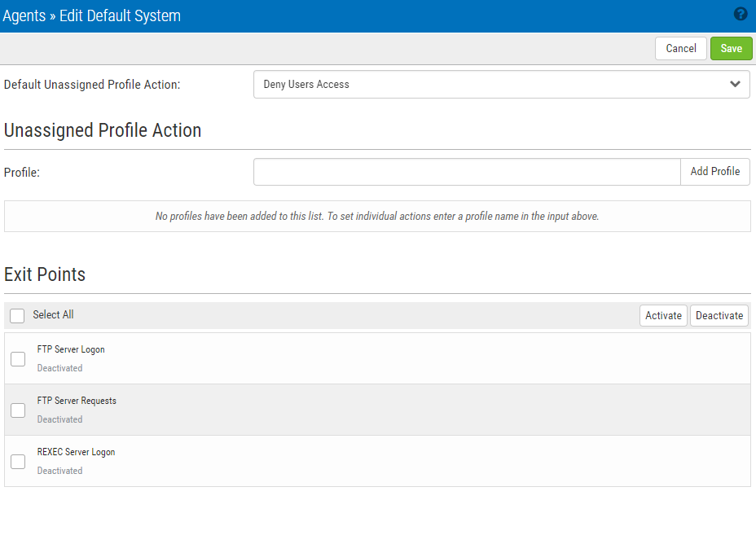This screenshot has height=544, width=756.
Task: Click the chevron arrow beside Deny Users Access
Action: [735, 85]
